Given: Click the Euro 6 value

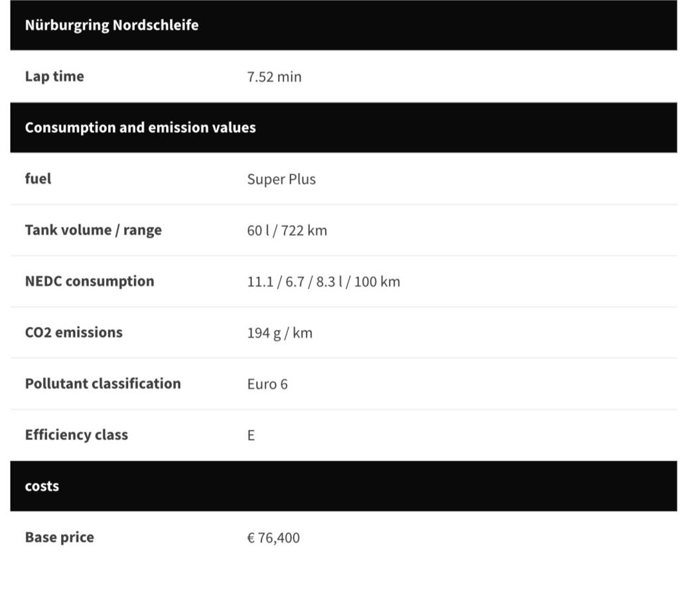Looking at the screenshot, I should click(x=267, y=384).
